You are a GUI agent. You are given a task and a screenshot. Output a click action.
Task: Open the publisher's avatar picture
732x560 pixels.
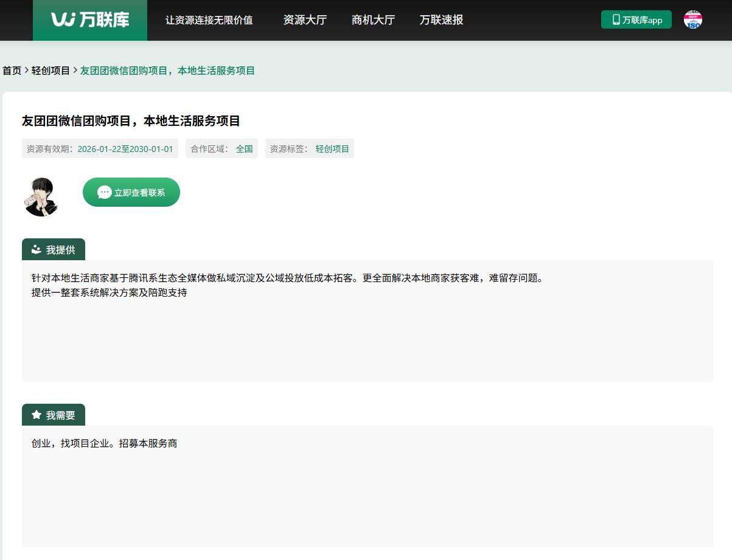[x=41, y=196]
